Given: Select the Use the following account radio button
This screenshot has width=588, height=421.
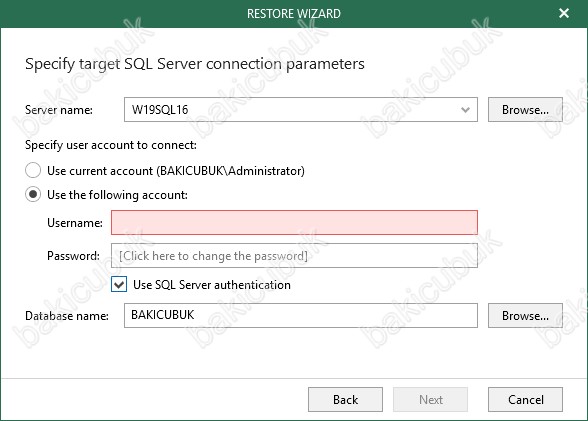Looking at the screenshot, I should click(x=33, y=195).
